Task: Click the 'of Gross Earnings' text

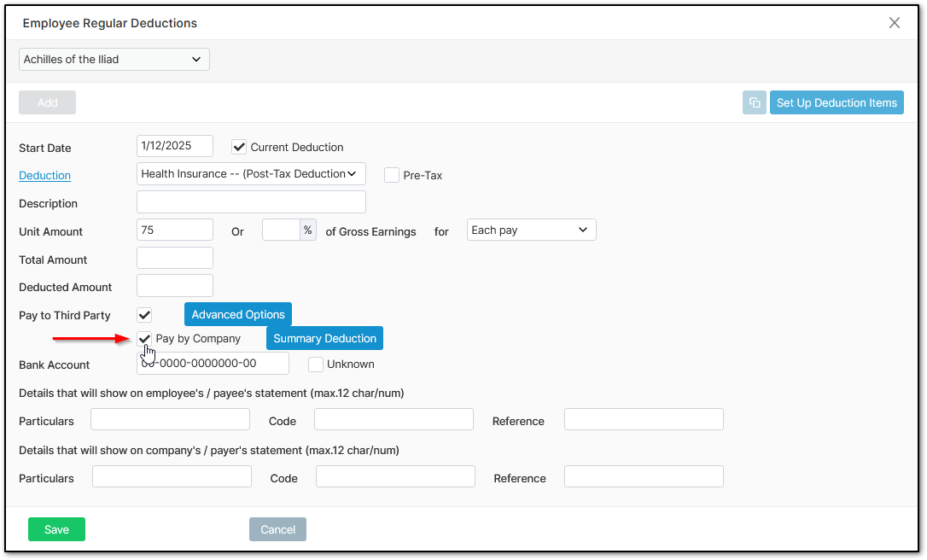Action: (370, 232)
